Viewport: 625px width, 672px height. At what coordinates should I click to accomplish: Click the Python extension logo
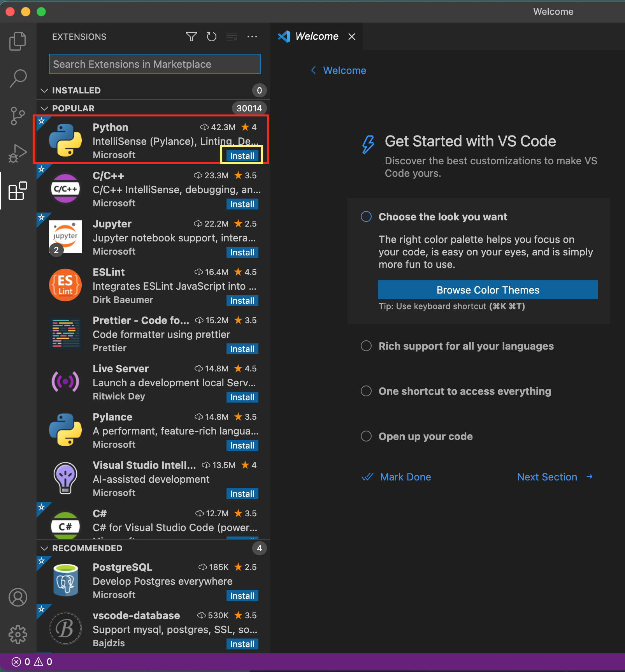point(65,140)
